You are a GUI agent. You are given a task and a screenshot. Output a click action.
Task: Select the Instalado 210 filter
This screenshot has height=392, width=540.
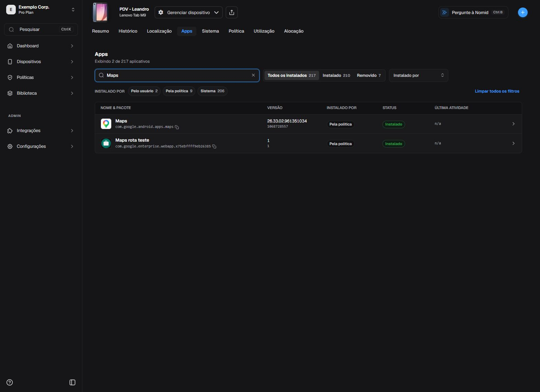click(336, 75)
